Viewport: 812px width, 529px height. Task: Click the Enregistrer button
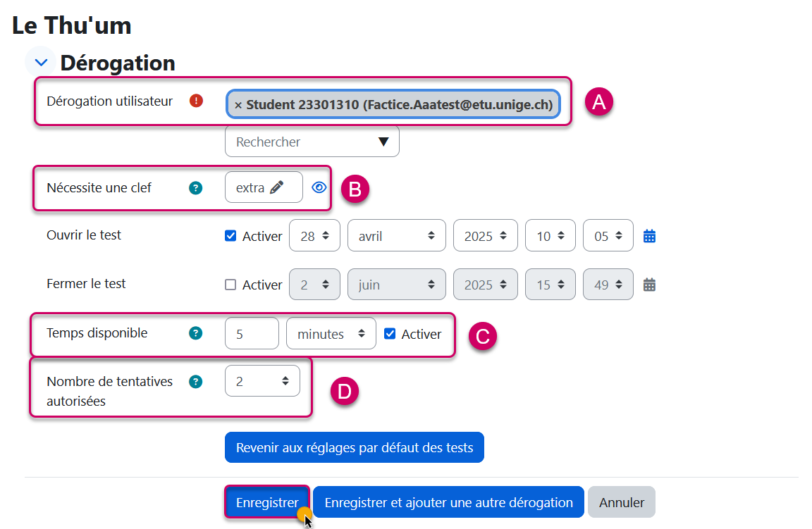[267, 502]
